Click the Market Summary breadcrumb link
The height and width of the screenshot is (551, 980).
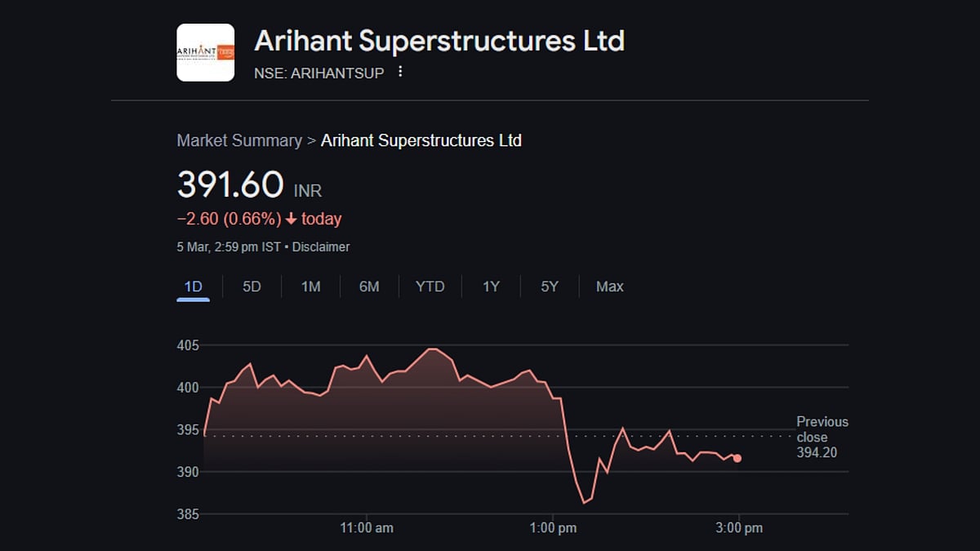click(x=239, y=140)
